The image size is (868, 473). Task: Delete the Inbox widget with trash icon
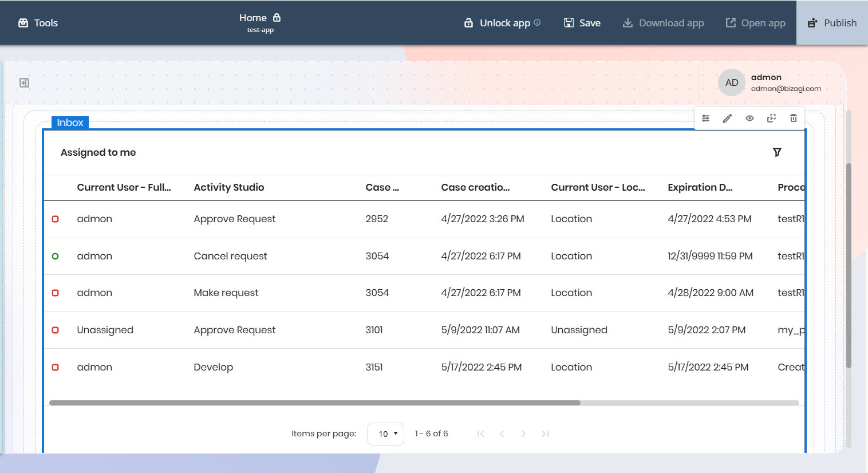pos(793,119)
